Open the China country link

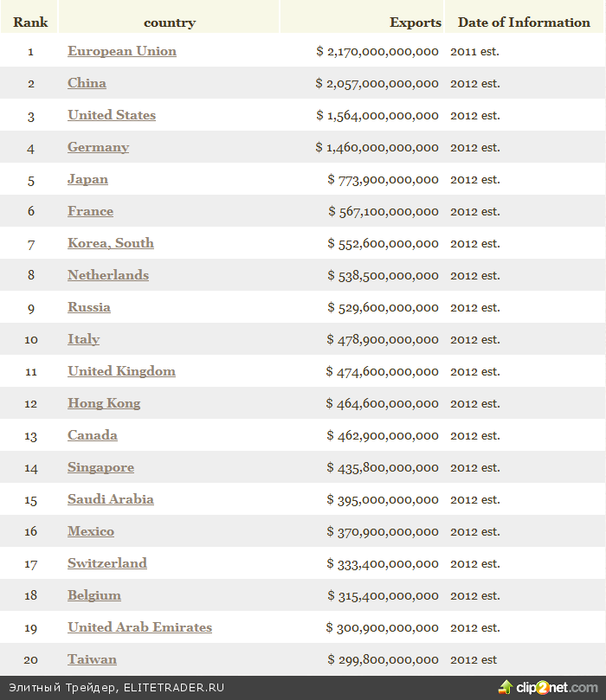(x=87, y=83)
